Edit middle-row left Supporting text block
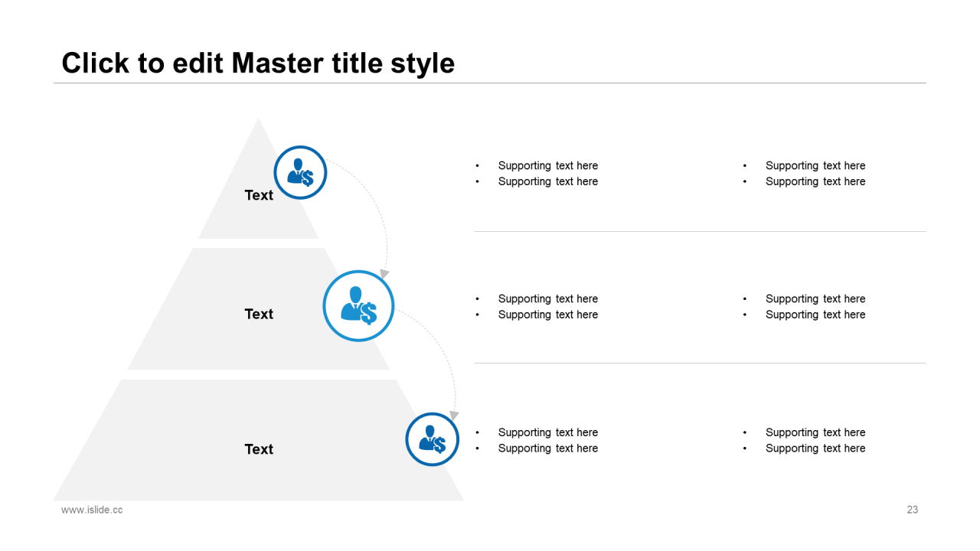The width and height of the screenshot is (980, 551). click(537, 307)
